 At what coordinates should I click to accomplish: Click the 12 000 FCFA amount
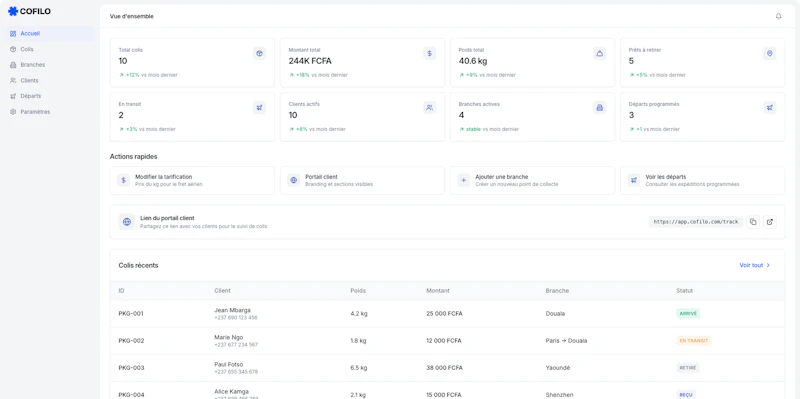(444, 341)
